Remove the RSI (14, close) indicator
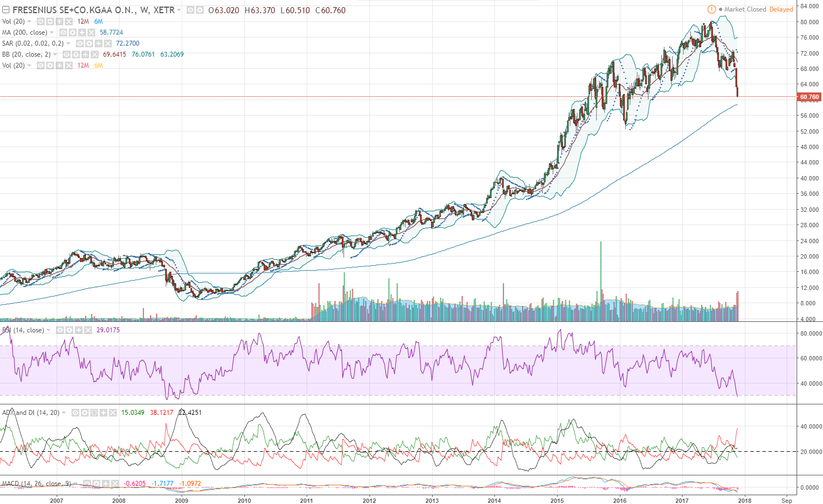This screenshot has width=823, height=504. 88,330
